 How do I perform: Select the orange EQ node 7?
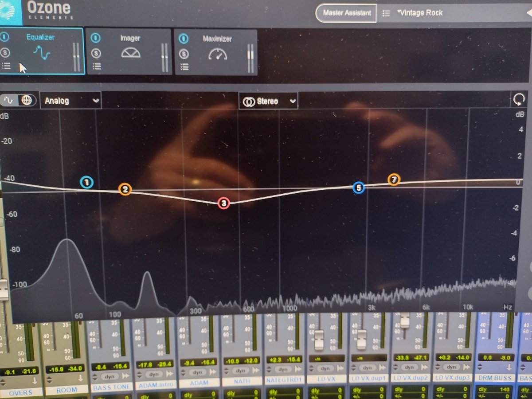point(394,180)
